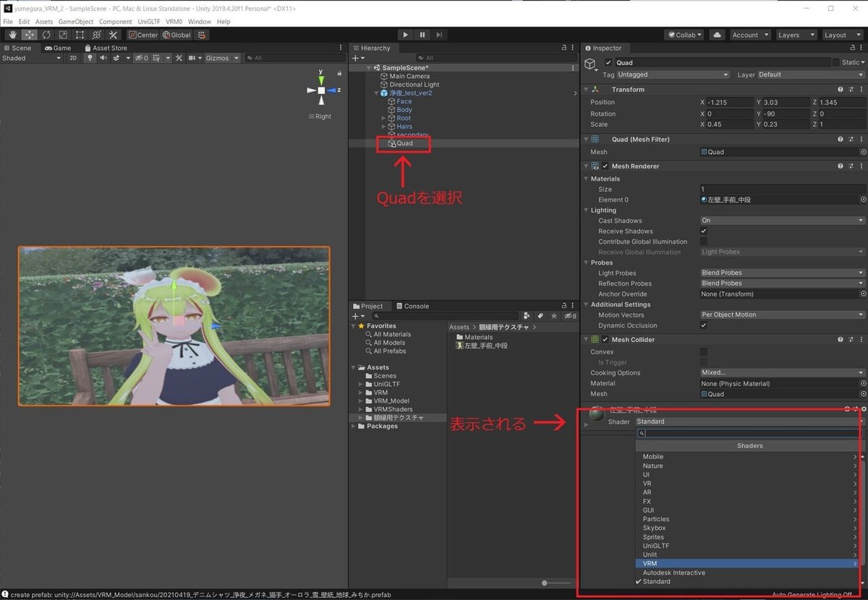Expand the Root object in Hierarchy

pos(384,118)
